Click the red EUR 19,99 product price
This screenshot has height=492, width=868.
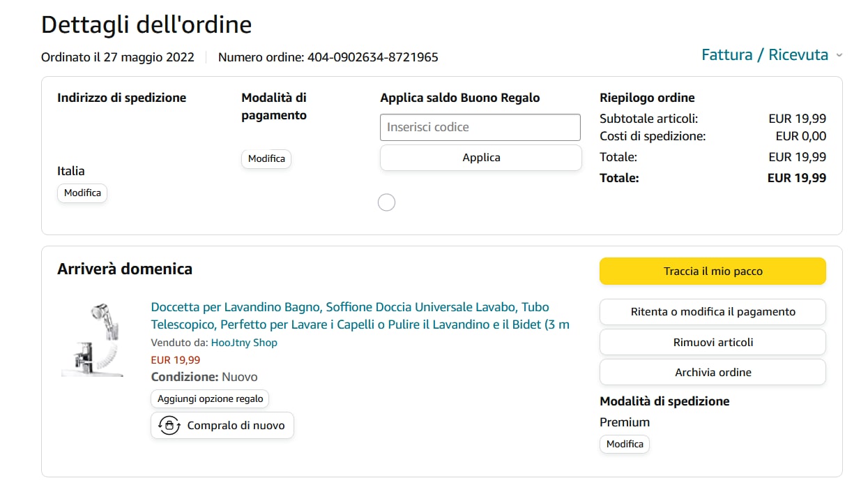(176, 360)
